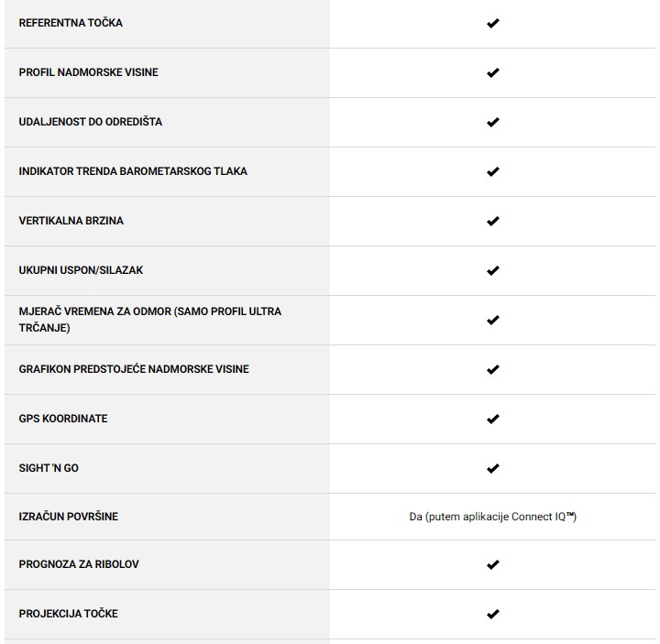The height and width of the screenshot is (644, 660).
Task: Select the Izračun površine label
Action: point(69,517)
